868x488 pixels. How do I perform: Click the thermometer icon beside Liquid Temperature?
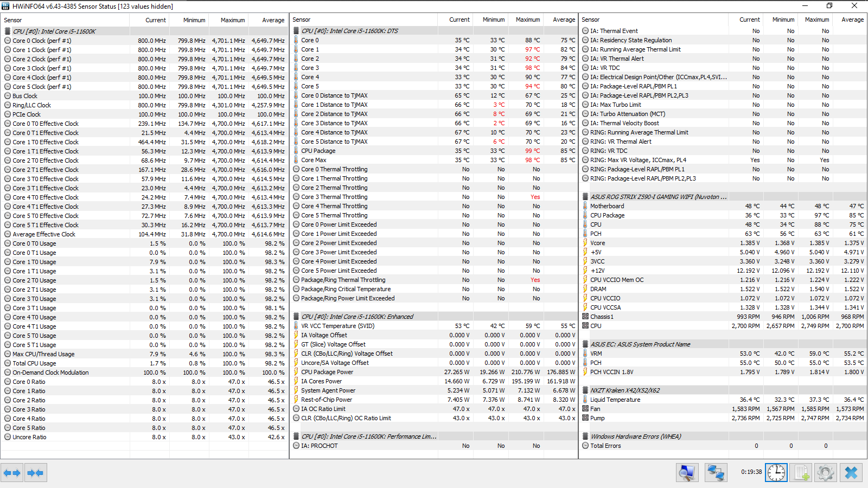[585, 400]
